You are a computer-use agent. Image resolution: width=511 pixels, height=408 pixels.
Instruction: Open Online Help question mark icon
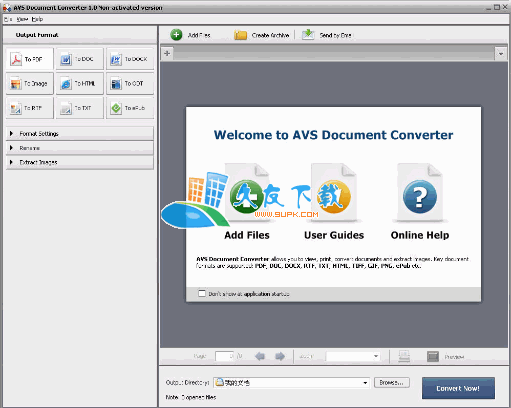point(420,197)
